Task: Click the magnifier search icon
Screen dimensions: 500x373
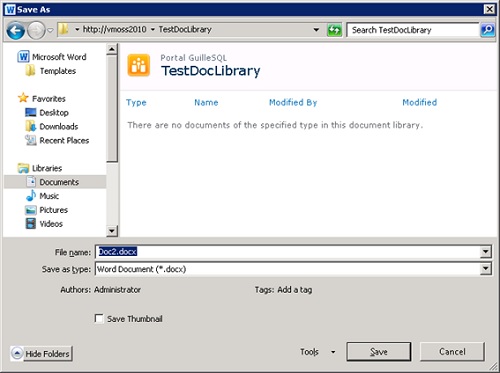Action: click(x=487, y=30)
